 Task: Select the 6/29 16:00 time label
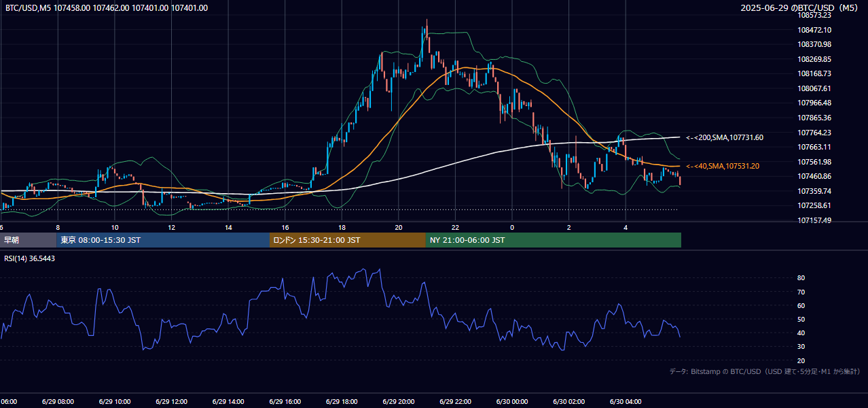[285, 401]
